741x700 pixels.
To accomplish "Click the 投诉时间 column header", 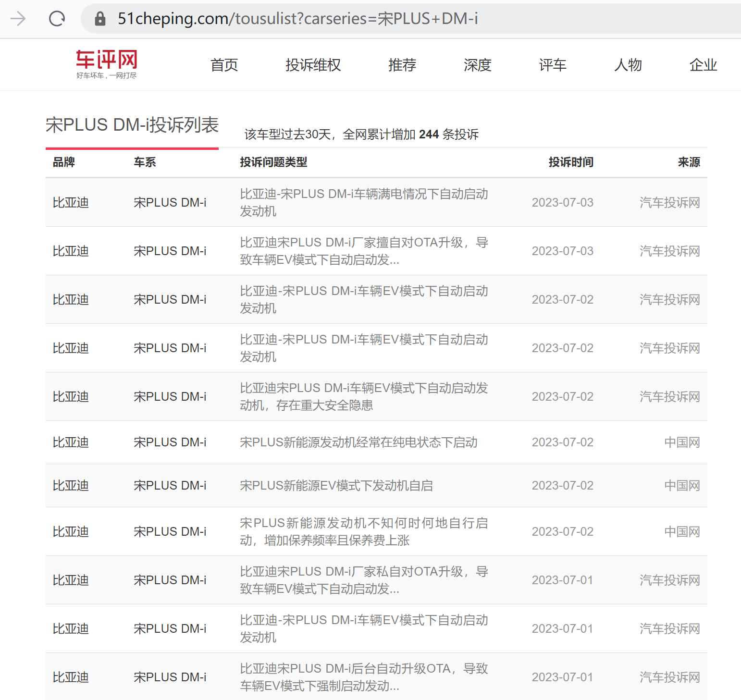I will point(571,162).
